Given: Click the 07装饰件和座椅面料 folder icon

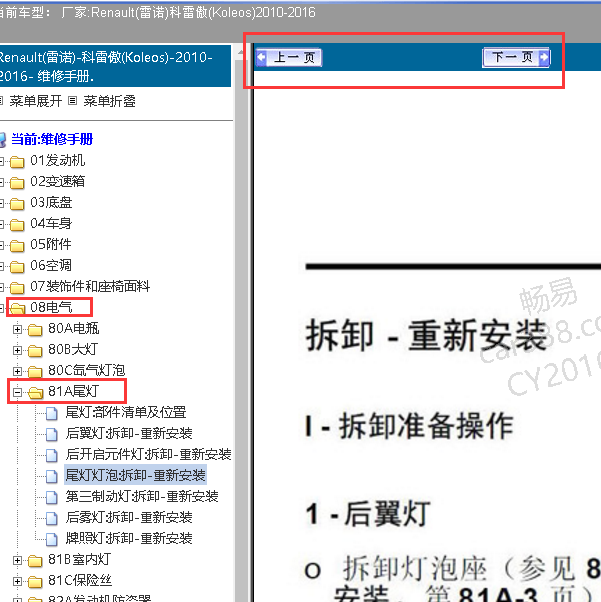Looking at the screenshot, I should 17,287.
